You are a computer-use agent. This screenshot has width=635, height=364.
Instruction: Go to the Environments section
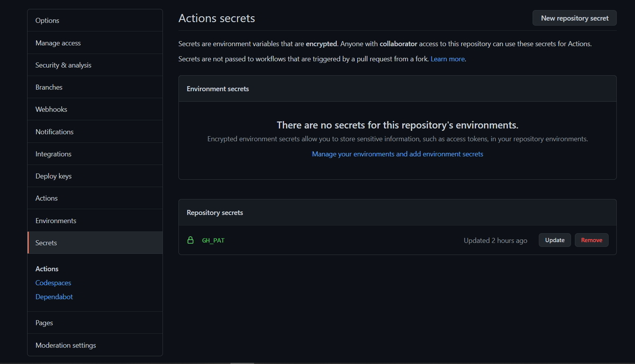coord(56,220)
